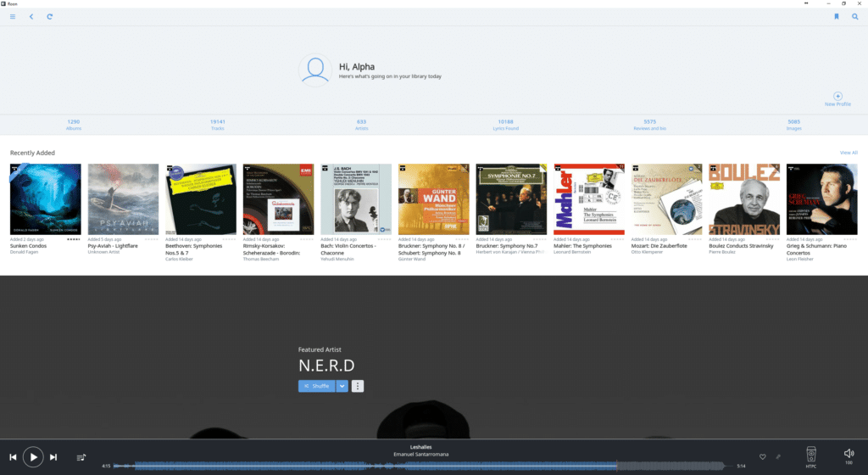
Task: Click the Shuffle button for N.E.R.D
Action: pos(317,386)
